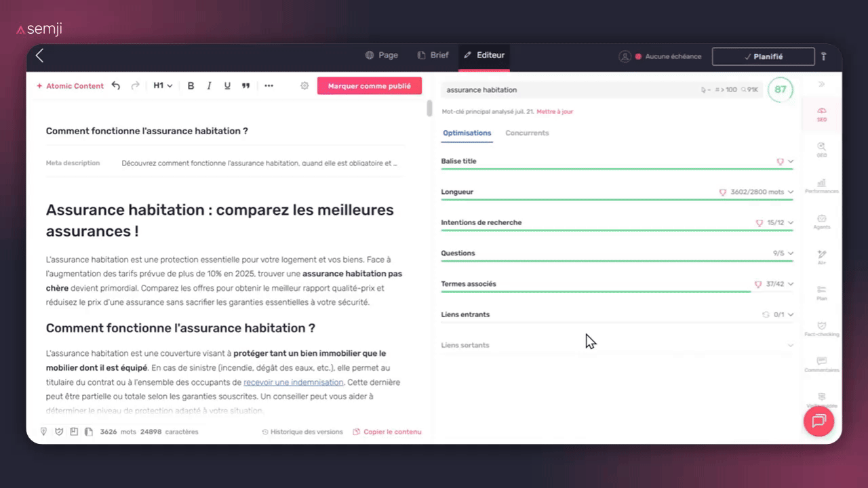Click the editor's vertical scrollbar handle
868x488 pixels.
click(x=429, y=108)
